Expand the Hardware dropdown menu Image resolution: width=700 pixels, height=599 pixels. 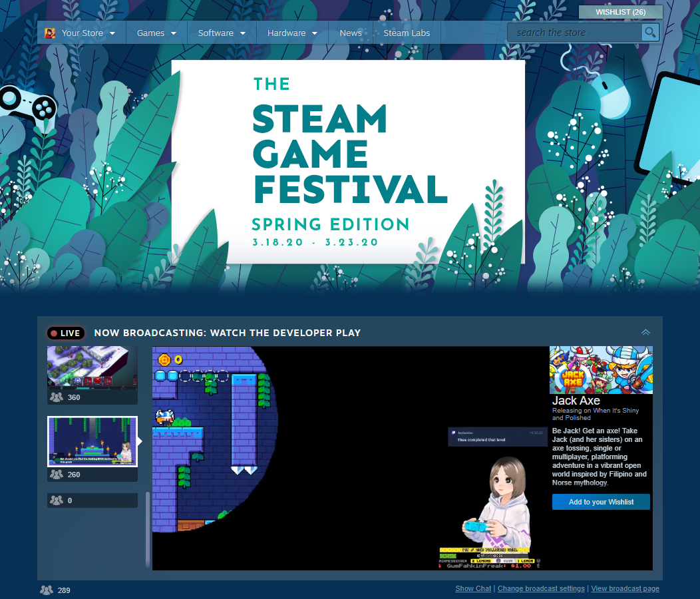[x=292, y=33]
